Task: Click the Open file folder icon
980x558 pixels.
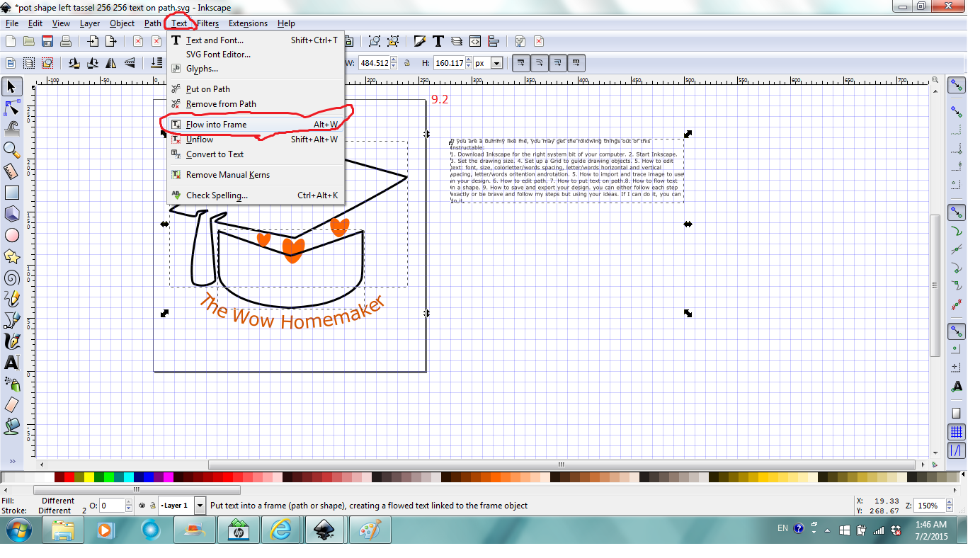Action: tap(29, 41)
